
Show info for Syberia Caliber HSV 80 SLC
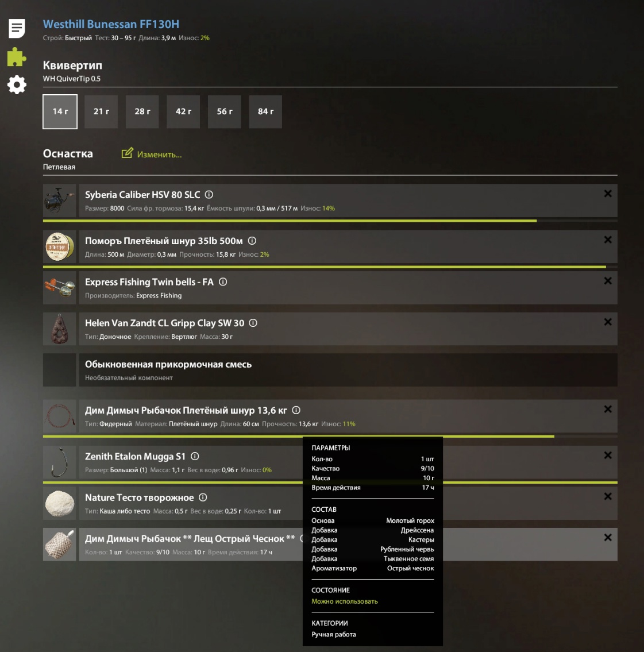pos(209,195)
